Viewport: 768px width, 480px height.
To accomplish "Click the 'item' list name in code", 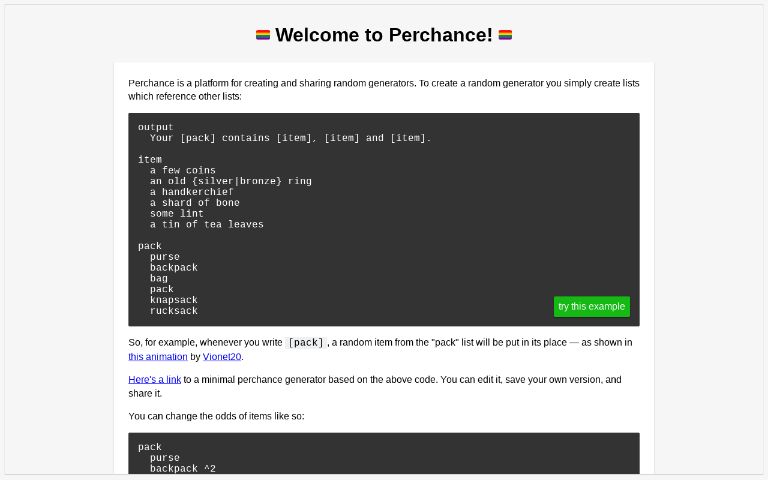I will [x=150, y=159].
